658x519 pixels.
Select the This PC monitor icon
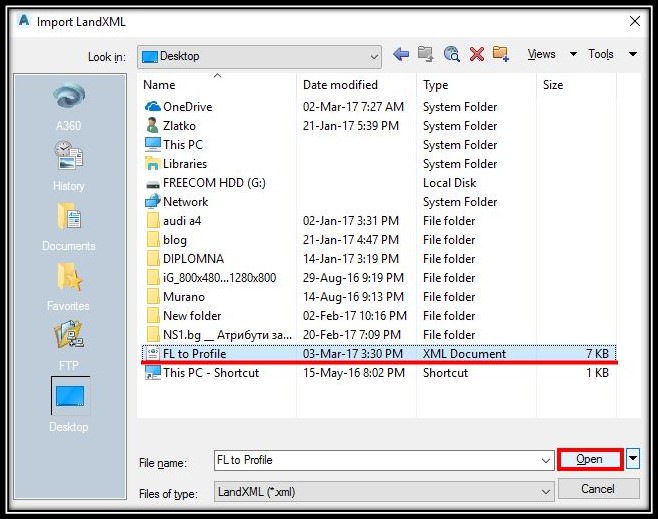(153, 144)
